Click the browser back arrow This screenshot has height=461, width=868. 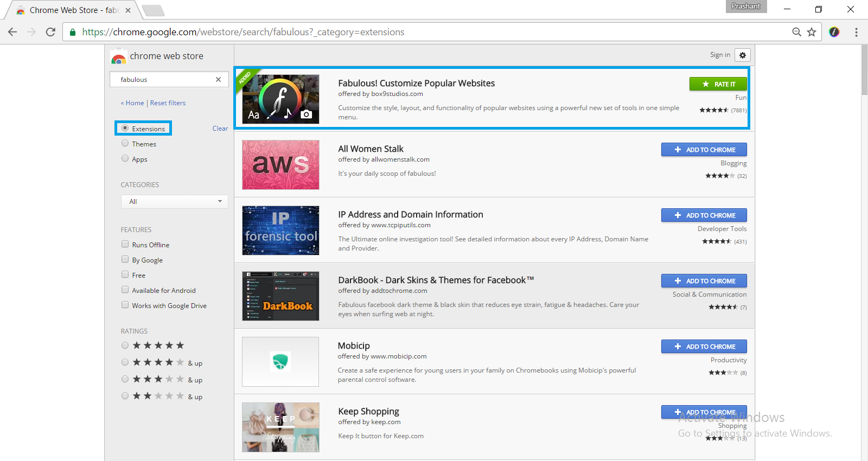(12, 32)
